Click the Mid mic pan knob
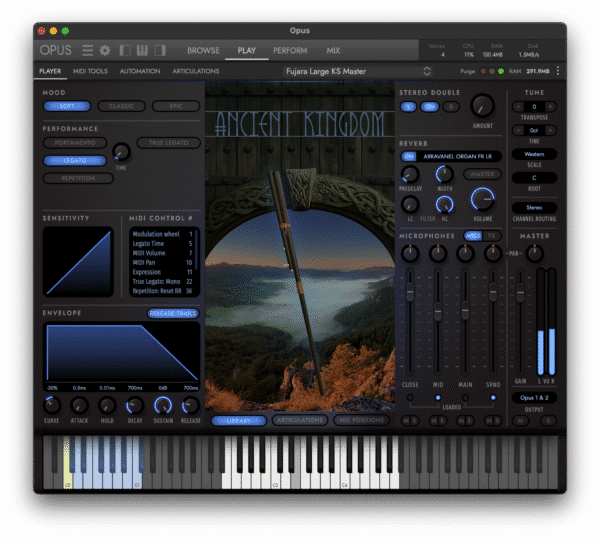Screen dimensions: 600x538 pyautogui.click(x=437, y=253)
